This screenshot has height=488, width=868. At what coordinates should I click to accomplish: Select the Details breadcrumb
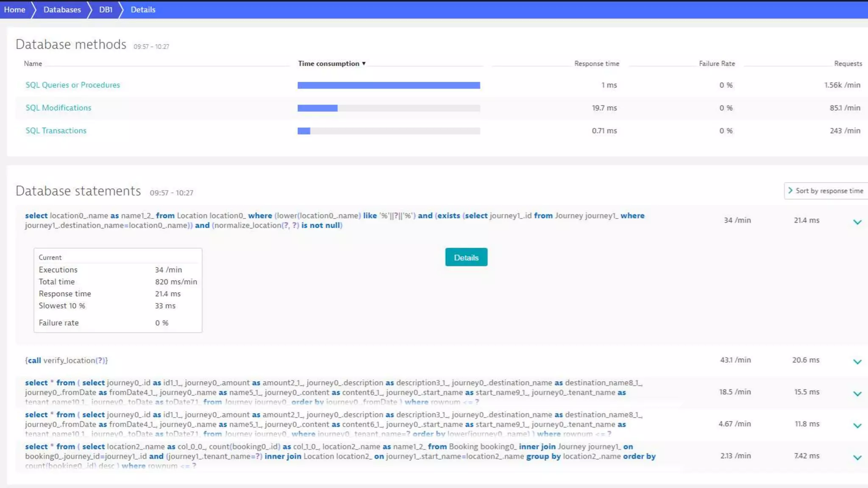coord(143,9)
